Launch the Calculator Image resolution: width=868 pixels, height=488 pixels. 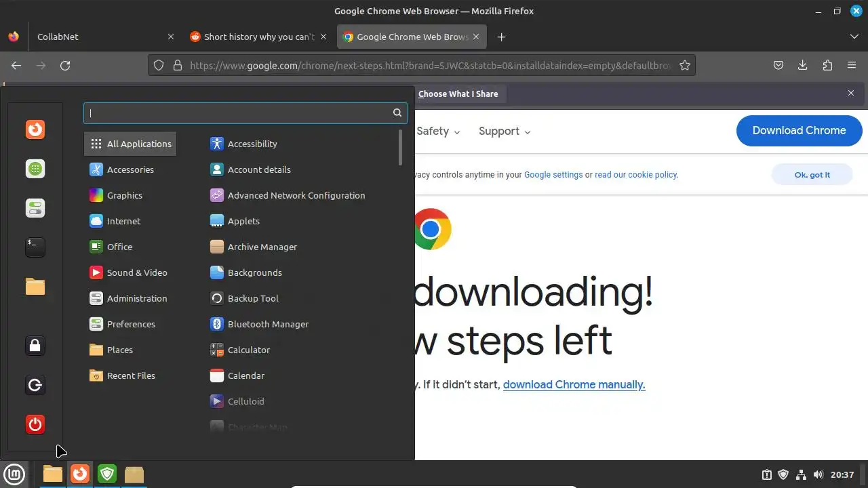240,350
